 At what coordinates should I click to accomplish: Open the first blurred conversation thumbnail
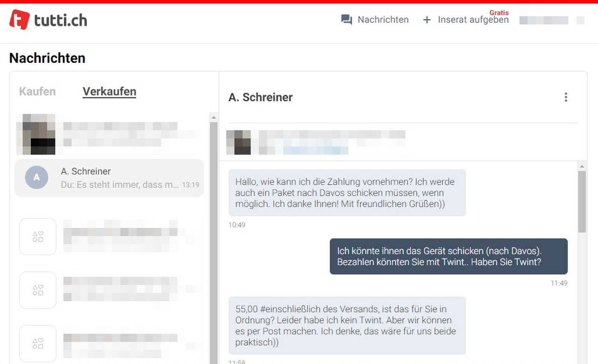(36, 134)
